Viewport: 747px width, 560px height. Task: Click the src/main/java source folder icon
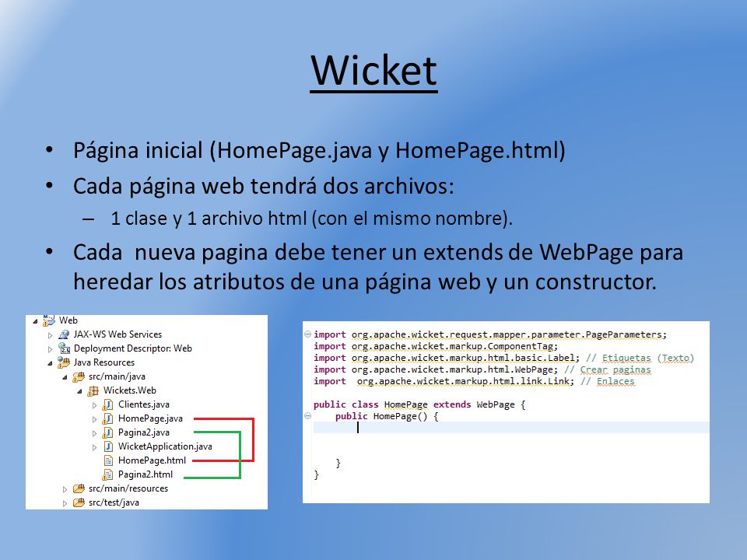click(x=79, y=376)
